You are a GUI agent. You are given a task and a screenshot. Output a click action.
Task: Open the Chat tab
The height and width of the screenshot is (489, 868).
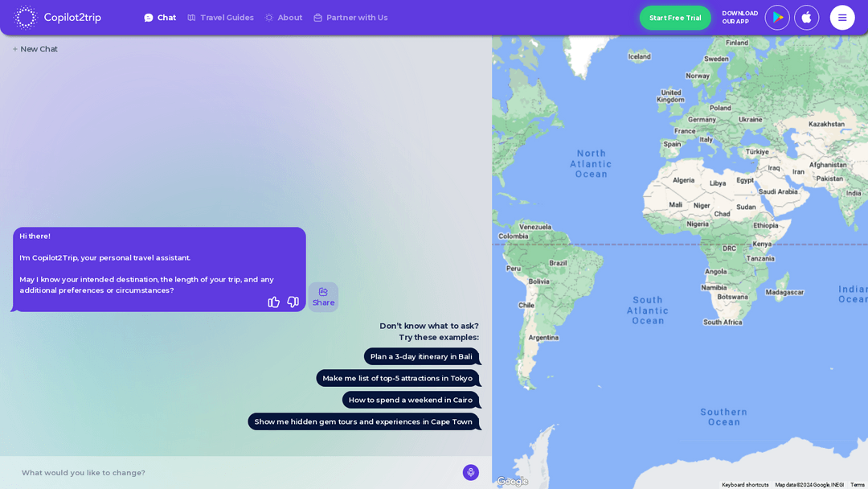[x=160, y=18]
